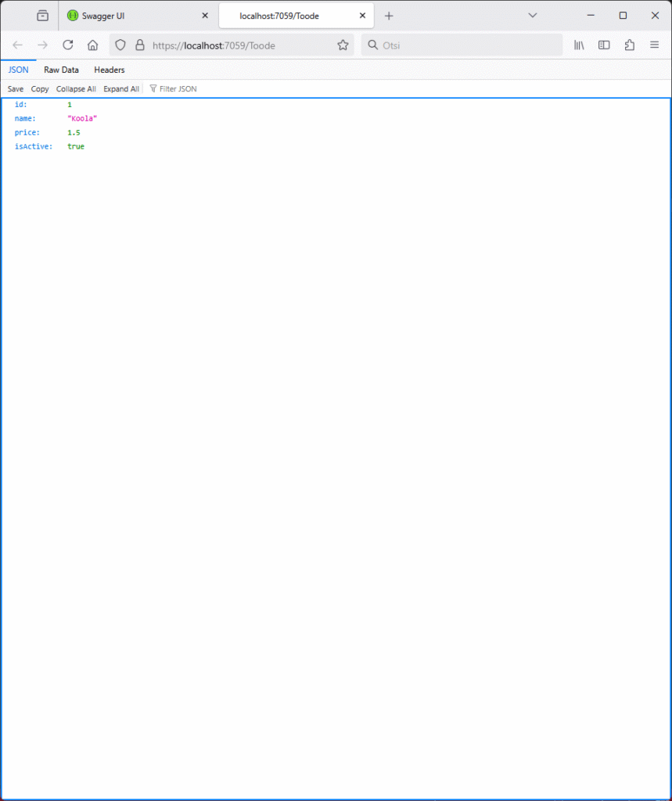
Task: Bookmark this page with star icon
Action: pyautogui.click(x=343, y=45)
